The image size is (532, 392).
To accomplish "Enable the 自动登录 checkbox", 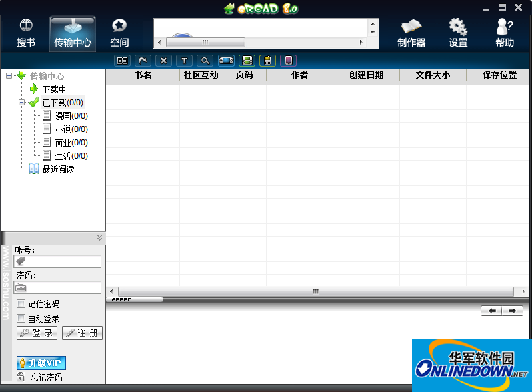I will (21, 319).
